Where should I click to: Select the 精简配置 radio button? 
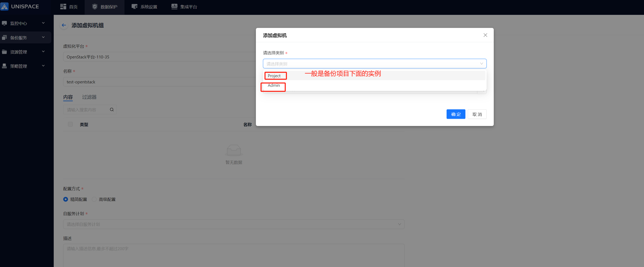[x=65, y=199]
